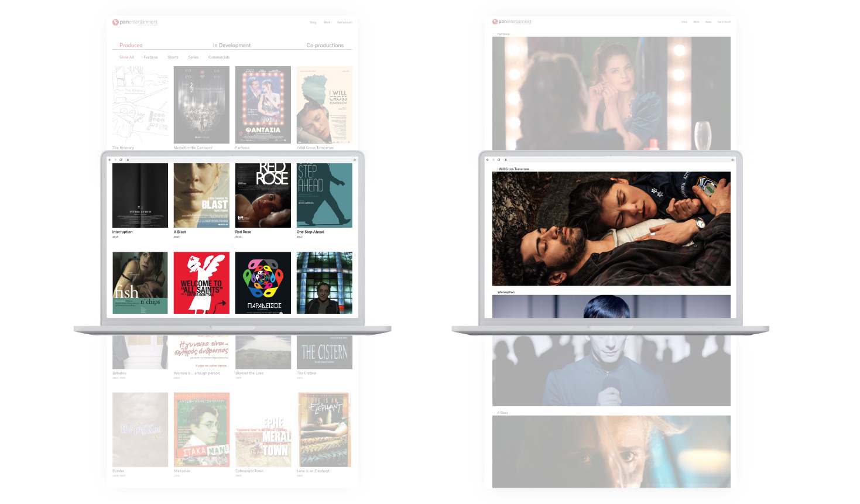Open Love is an Elephant poster
The width and height of the screenshot is (860, 504).
[324, 430]
